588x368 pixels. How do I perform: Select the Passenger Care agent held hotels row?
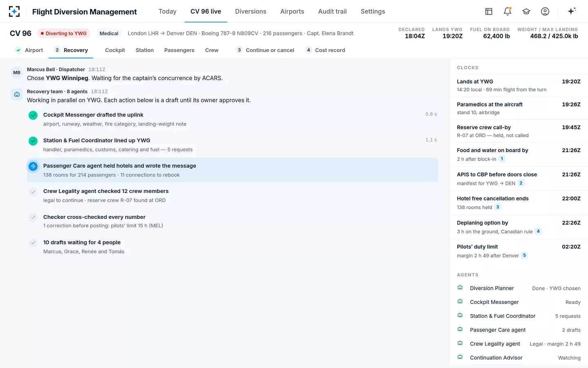tap(233, 170)
